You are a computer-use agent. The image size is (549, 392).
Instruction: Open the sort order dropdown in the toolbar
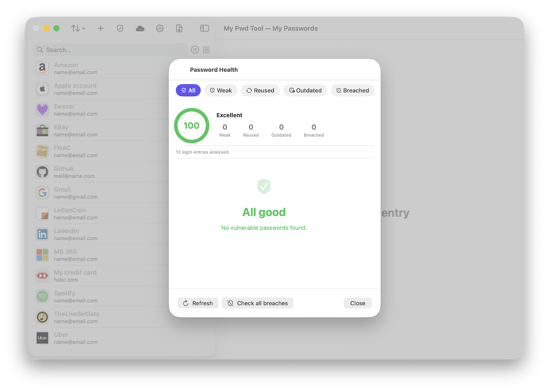pos(78,28)
